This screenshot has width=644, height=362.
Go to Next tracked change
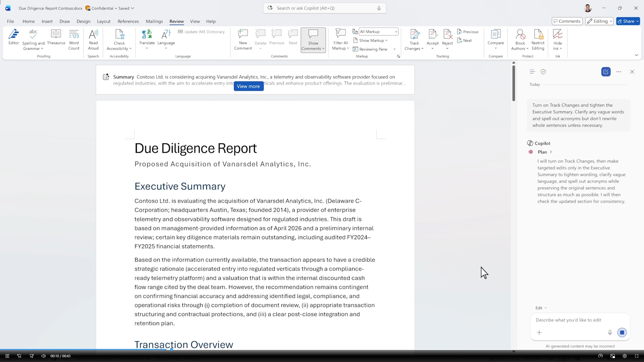point(464,40)
